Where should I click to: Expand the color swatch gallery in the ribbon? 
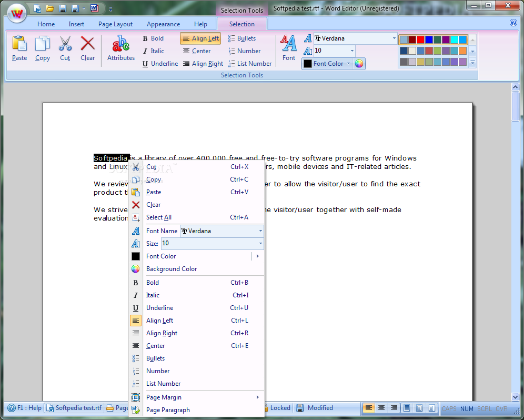pyautogui.click(x=472, y=63)
